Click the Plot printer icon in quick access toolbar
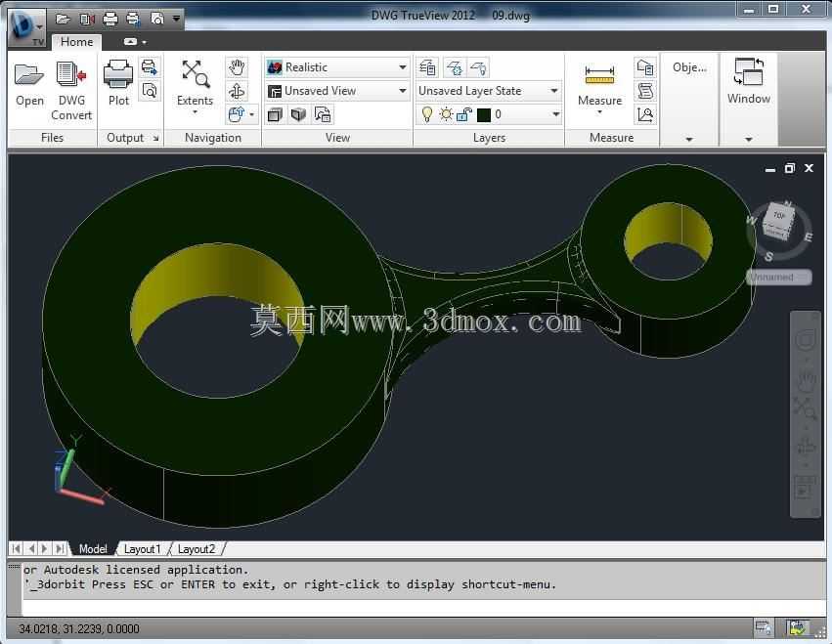832x644 pixels. click(109, 20)
